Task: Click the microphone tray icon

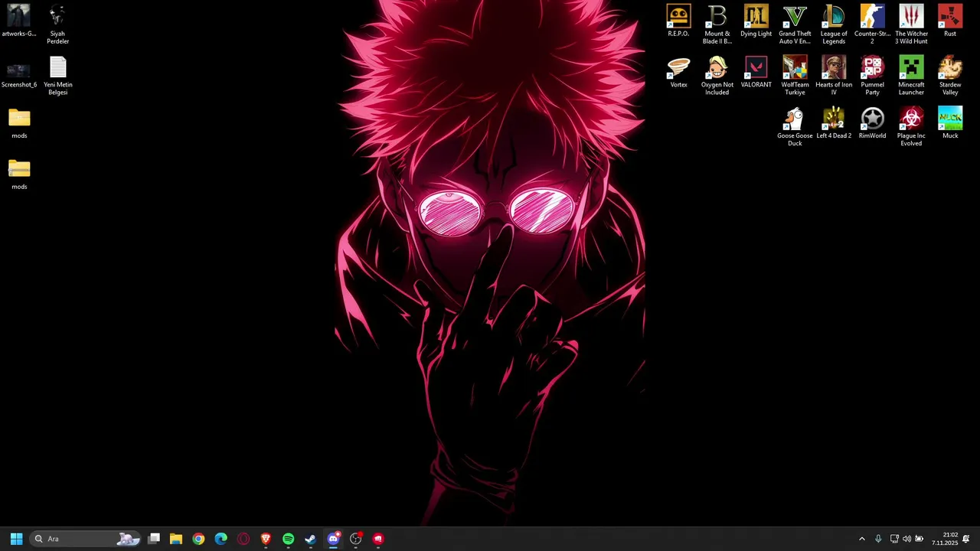Action: coord(878,539)
